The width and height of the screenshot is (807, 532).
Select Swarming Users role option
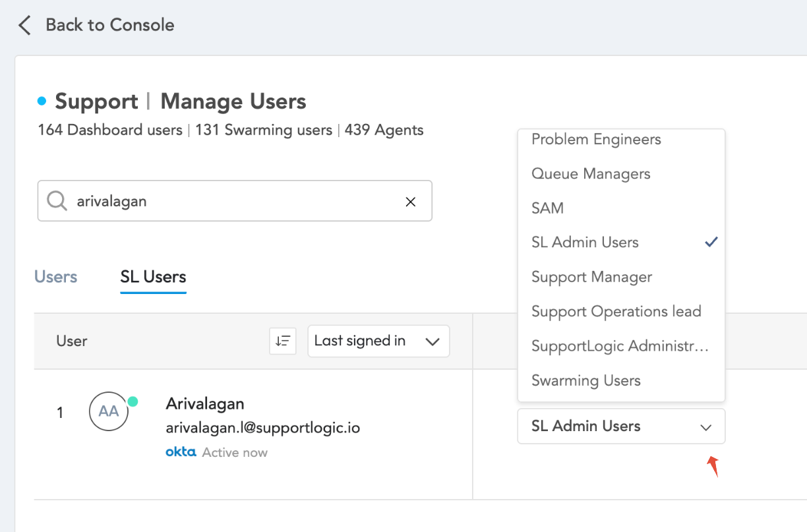[x=585, y=380]
